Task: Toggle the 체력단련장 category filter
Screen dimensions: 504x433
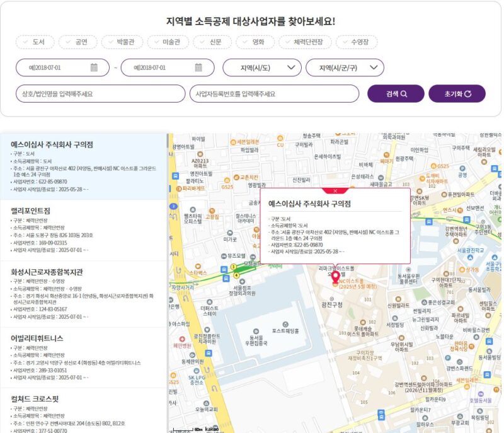Action: click(305, 42)
